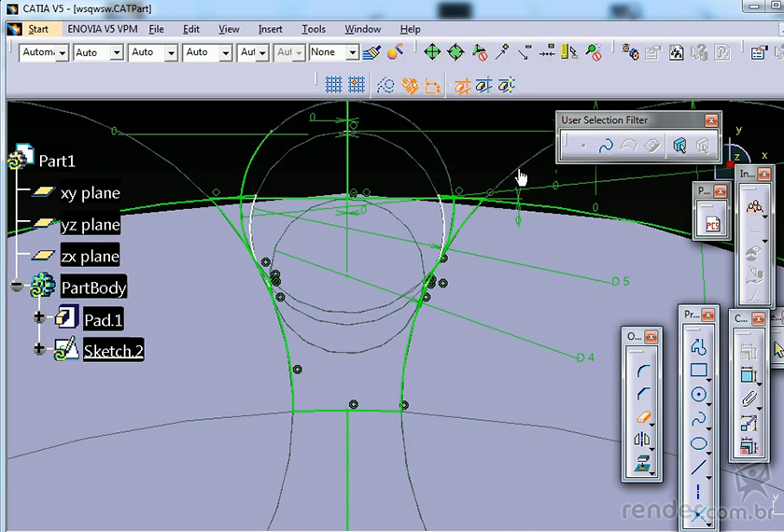Click the Start menu button
The height and width of the screenshot is (532, 784).
pos(37,29)
